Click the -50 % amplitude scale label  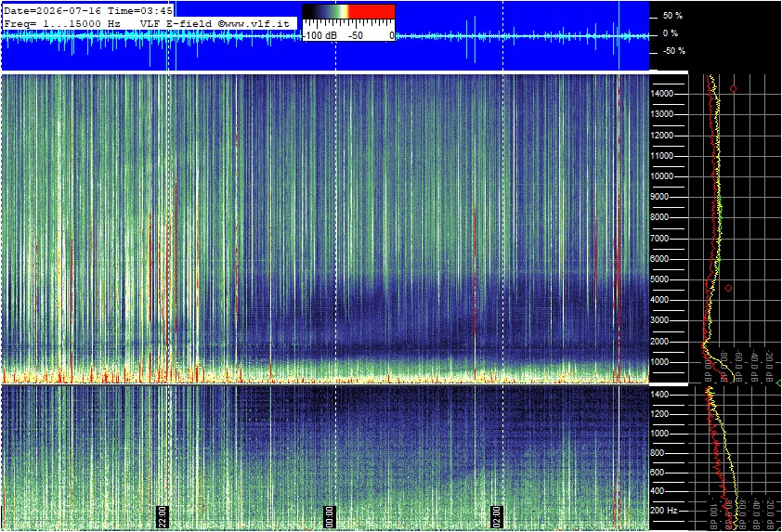click(x=673, y=51)
